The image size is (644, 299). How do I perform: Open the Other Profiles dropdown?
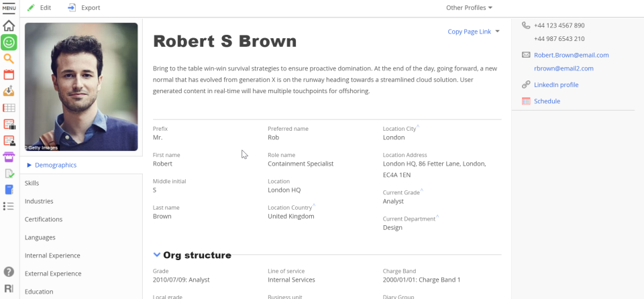[469, 8]
